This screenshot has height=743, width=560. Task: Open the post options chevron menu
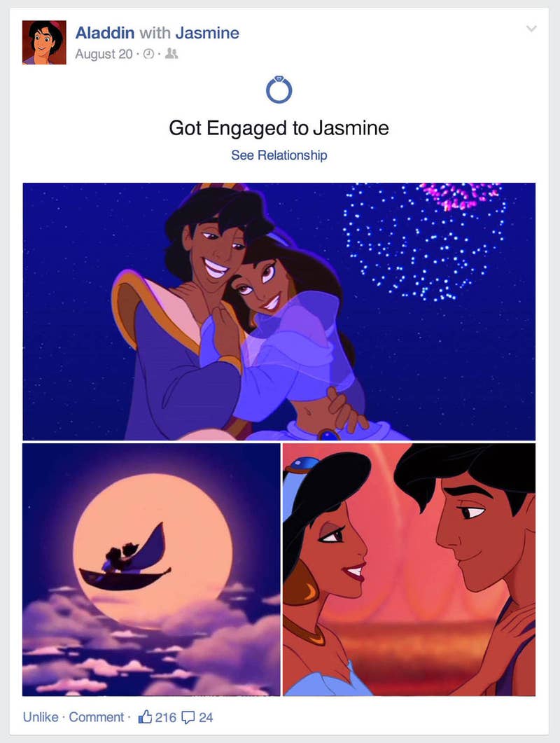coord(531,29)
